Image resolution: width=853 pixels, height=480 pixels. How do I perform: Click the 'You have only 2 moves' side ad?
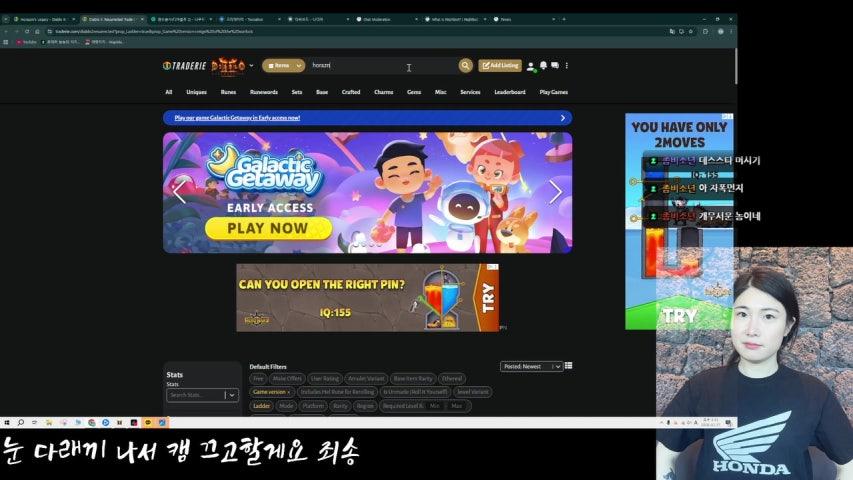(679, 221)
